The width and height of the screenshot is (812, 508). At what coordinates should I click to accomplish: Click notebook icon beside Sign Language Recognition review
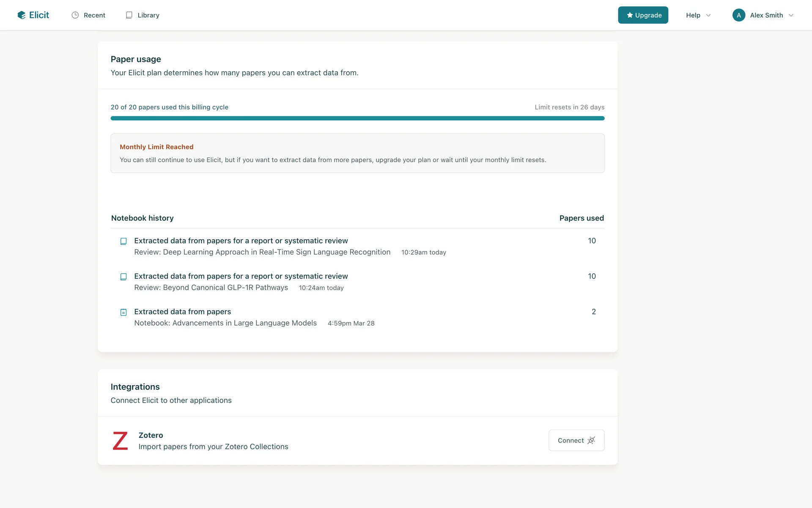tap(123, 241)
